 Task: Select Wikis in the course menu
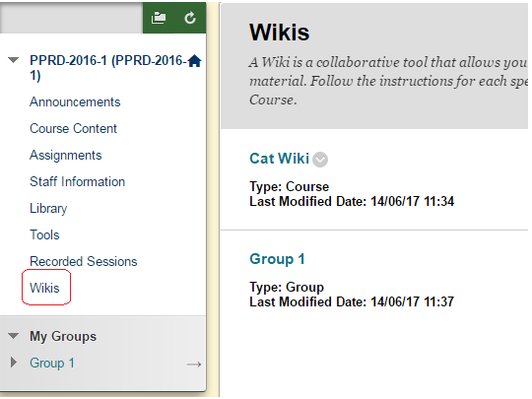click(44, 288)
